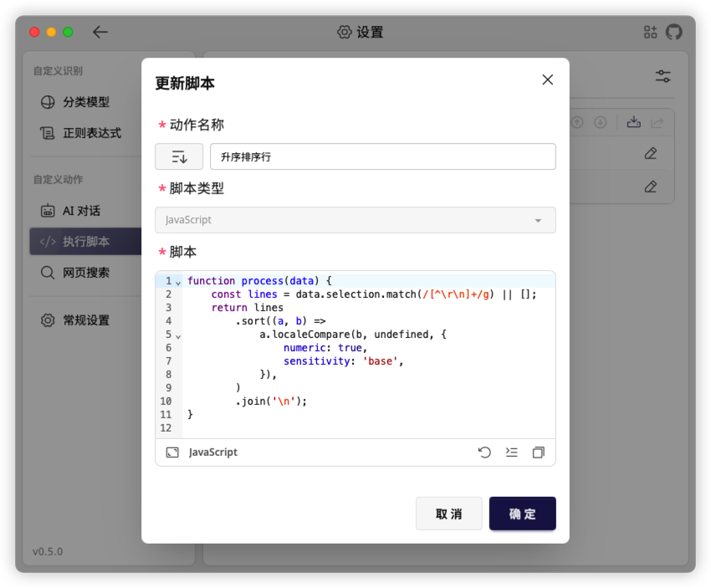Screen dimensions: 711x588
Task: Open the GitHub icon in title bar
Action: click(x=674, y=32)
